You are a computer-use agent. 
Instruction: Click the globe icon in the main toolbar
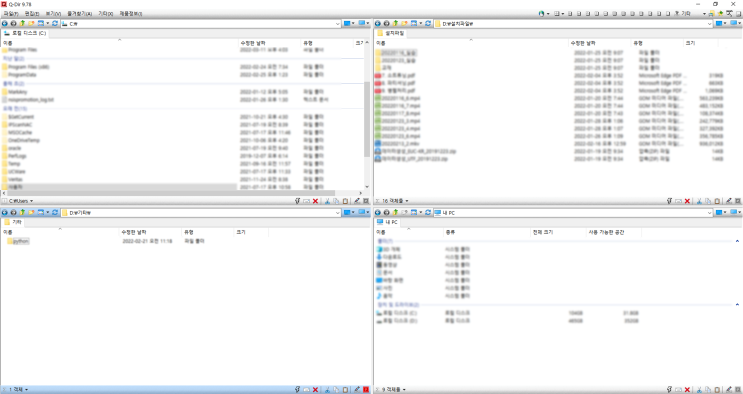tap(542, 14)
